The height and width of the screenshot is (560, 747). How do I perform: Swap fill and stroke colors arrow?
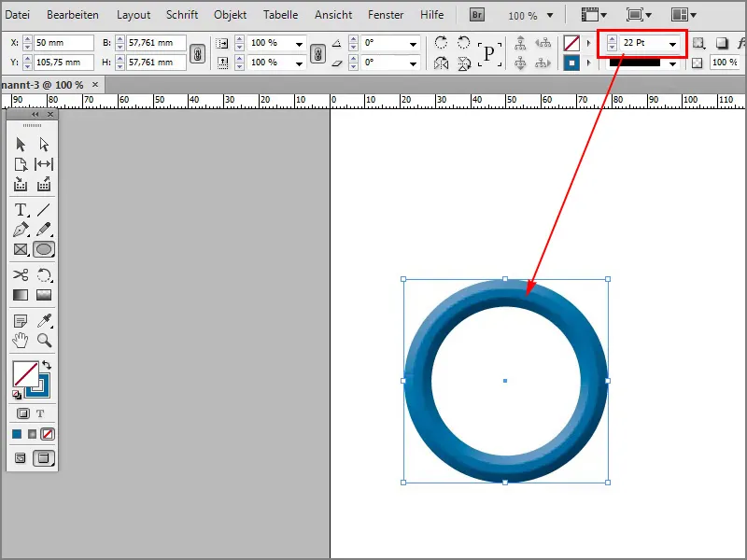tap(47, 365)
